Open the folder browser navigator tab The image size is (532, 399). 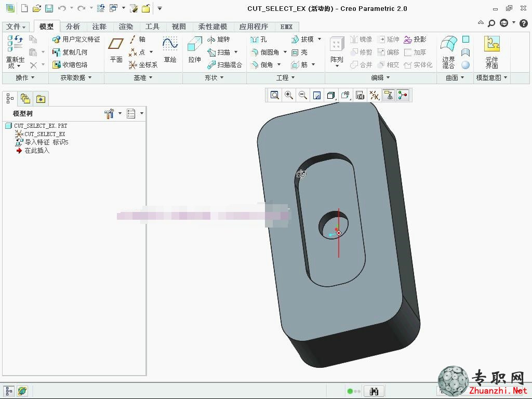click(25, 99)
